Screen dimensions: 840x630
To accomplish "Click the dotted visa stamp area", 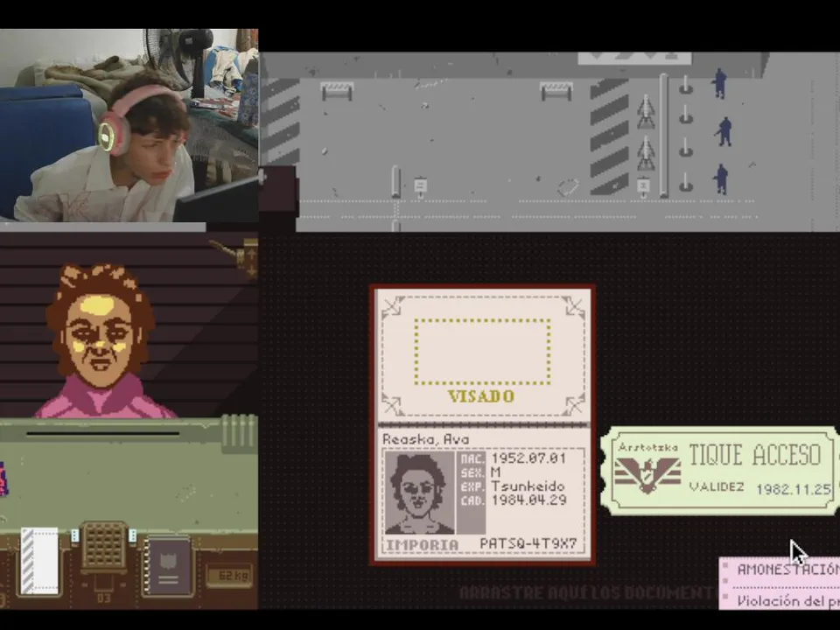I will coord(482,352).
